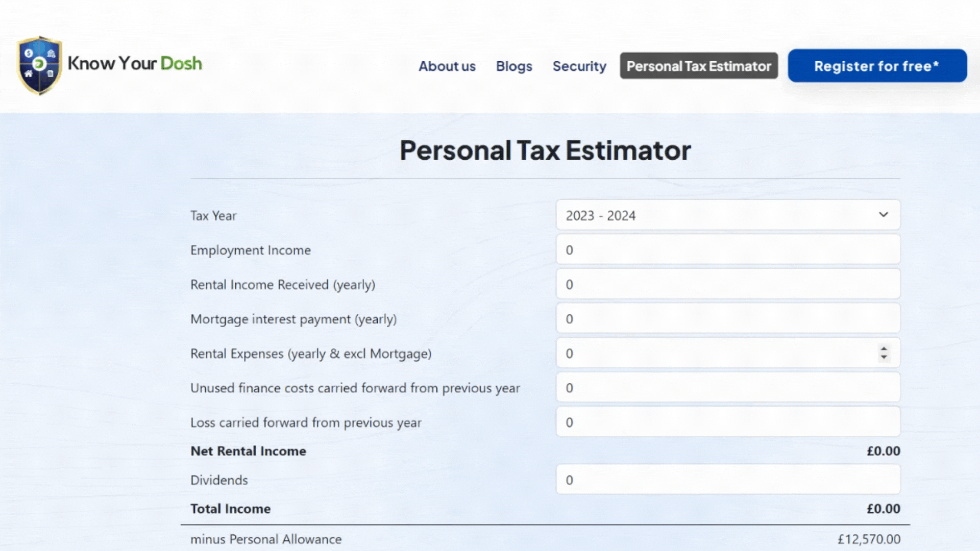Click the Tax Year chevron arrow
This screenshot has height=551, width=980.
(883, 215)
